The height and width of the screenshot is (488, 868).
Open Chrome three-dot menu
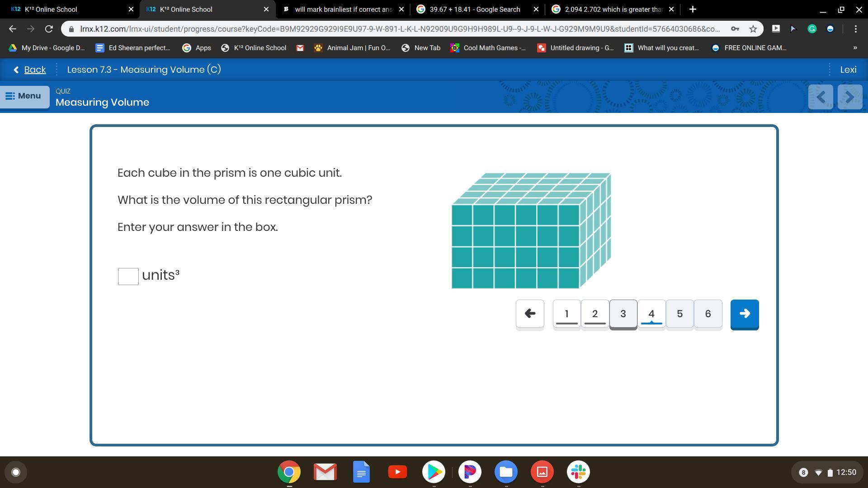pos(855,29)
